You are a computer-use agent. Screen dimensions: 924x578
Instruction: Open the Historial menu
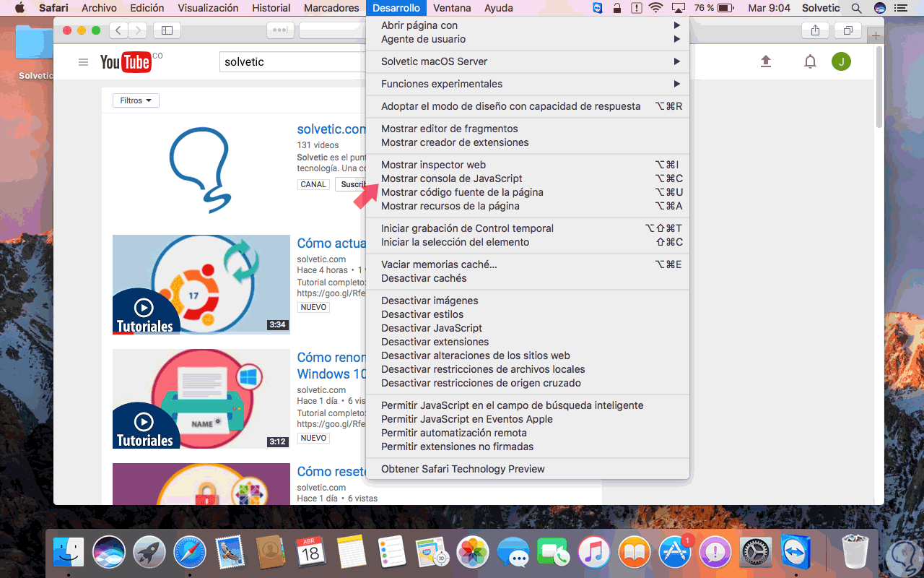[x=271, y=8]
